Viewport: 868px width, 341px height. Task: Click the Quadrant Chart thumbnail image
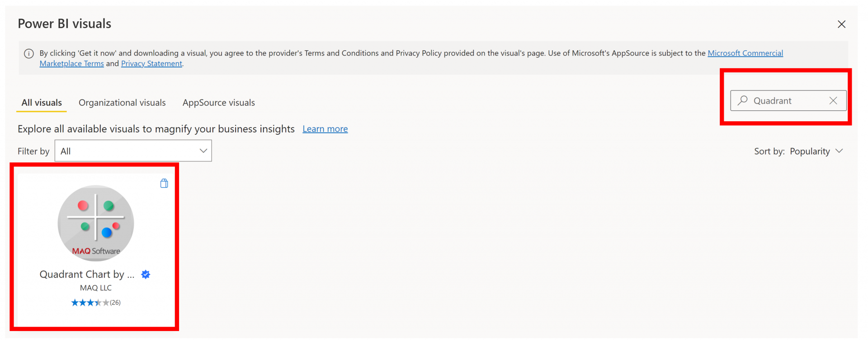[96, 223]
